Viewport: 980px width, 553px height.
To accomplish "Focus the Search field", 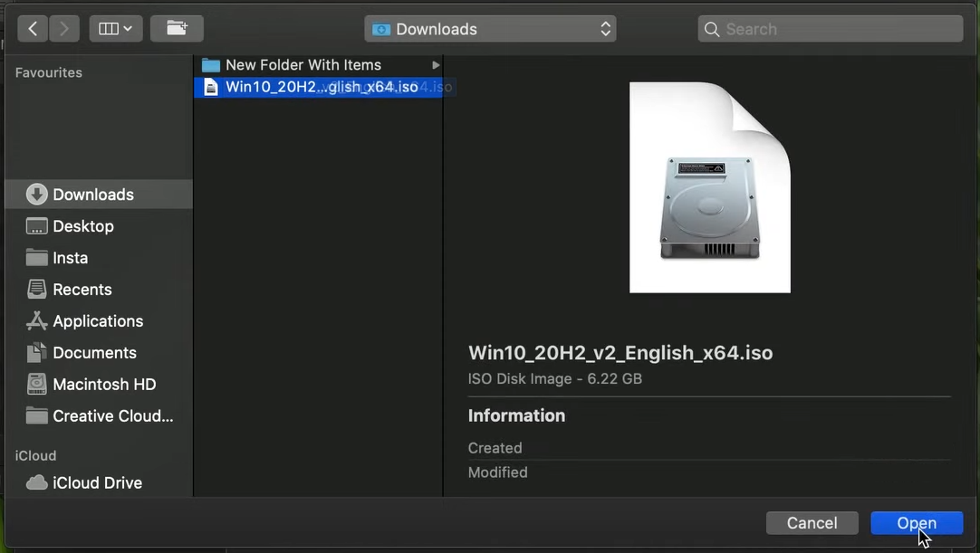I will pyautogui.click(x=830, y=29).
